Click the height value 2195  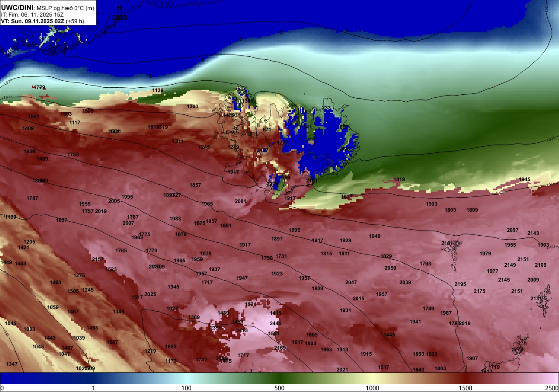point(460,284)
